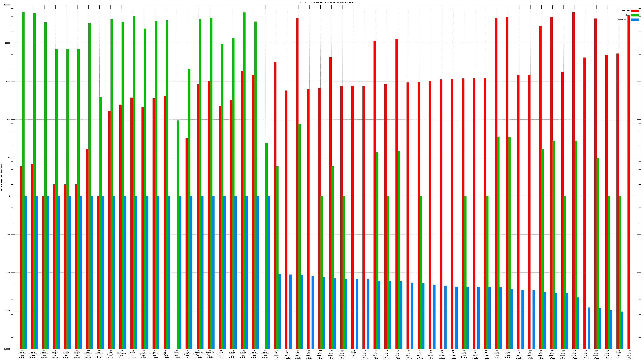Click the 100000 y-axis tick label
Image resolution: width=644 pixels, height=362 pixels.
7,5
